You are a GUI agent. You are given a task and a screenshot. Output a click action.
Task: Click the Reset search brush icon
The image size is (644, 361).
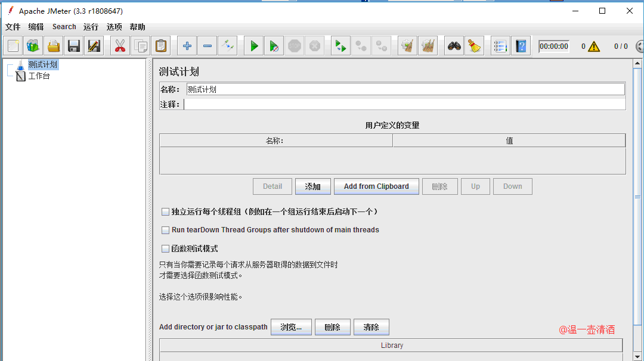475,46
